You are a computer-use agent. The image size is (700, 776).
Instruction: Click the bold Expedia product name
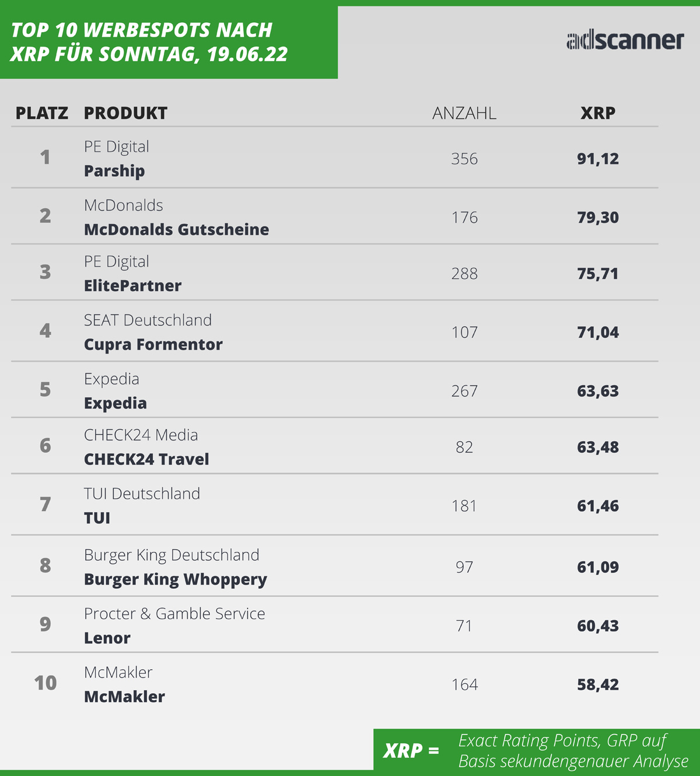tap(116, 403)
